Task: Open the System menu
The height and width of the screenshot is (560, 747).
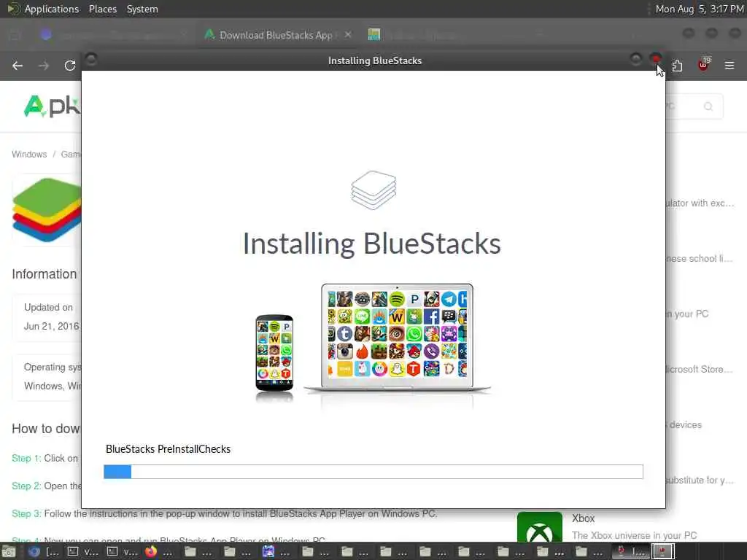Action: pos(142,9)
